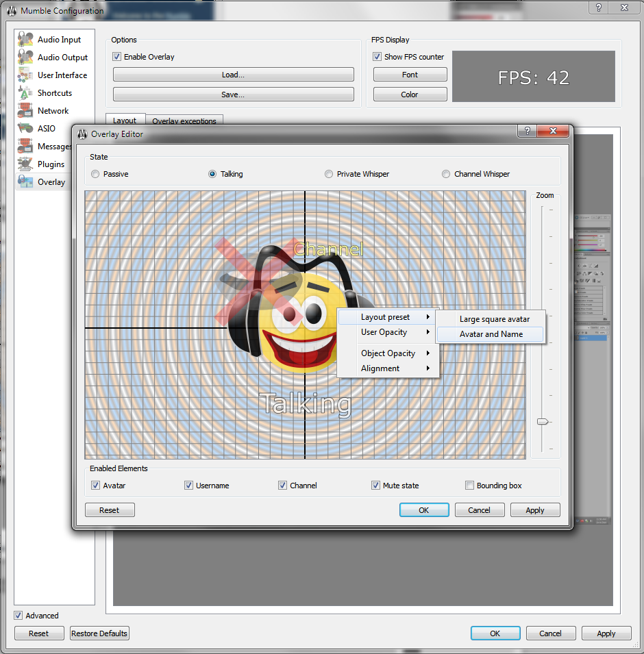Click the Talking username text in preview
This screenshot has height=654, width=644.
pyautogui.click(x=305, y=404)
